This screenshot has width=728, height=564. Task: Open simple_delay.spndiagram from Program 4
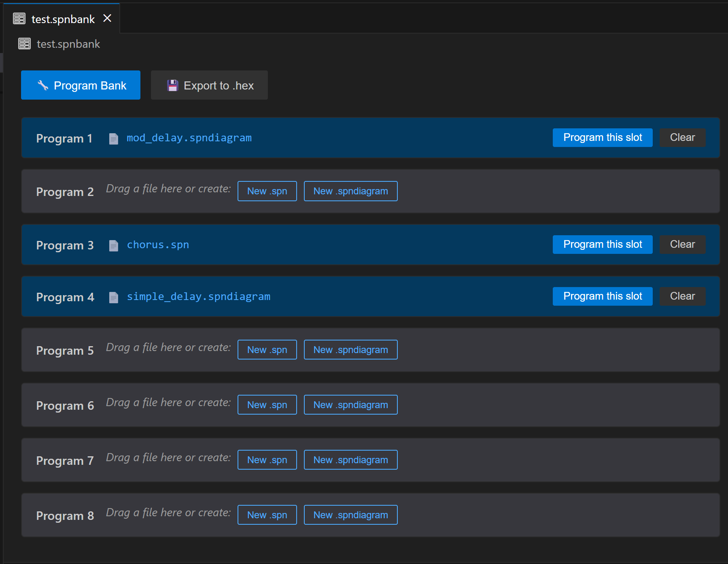tap(198, 297)
